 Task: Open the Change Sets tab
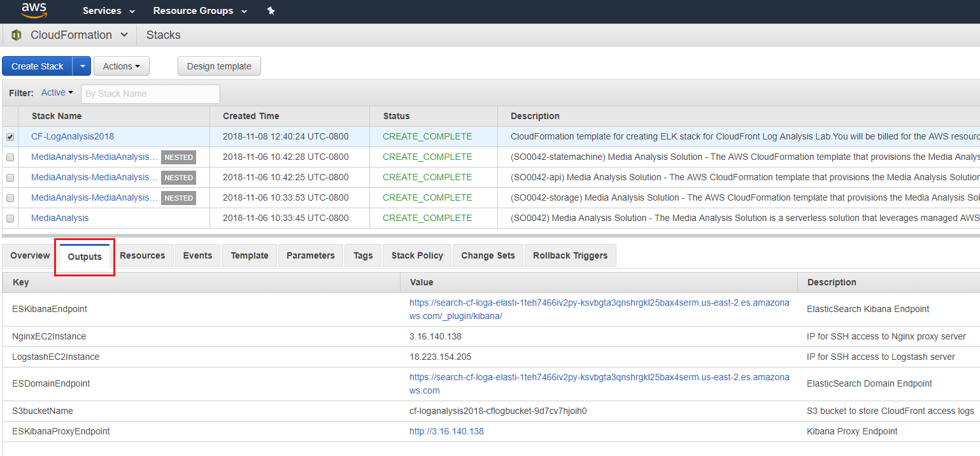click(488, 255)
